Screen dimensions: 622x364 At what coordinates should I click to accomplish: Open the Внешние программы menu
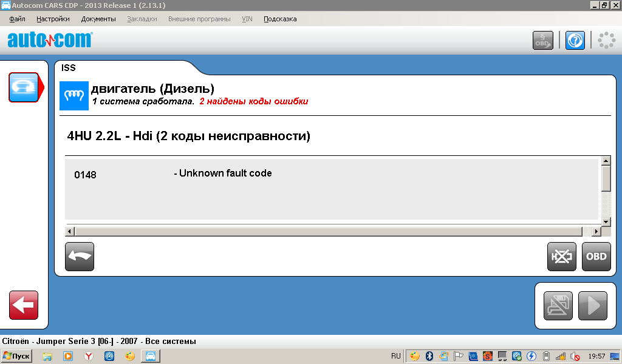click(199, 19)
